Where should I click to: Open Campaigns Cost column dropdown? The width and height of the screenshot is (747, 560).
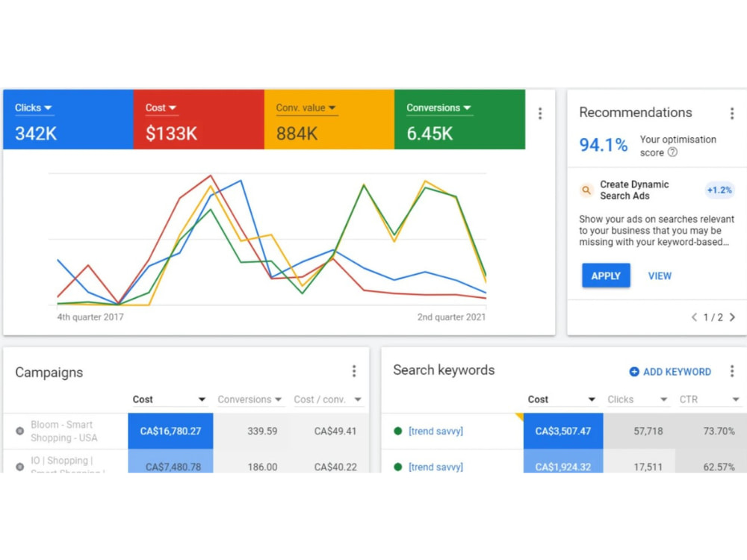point(169,399)
